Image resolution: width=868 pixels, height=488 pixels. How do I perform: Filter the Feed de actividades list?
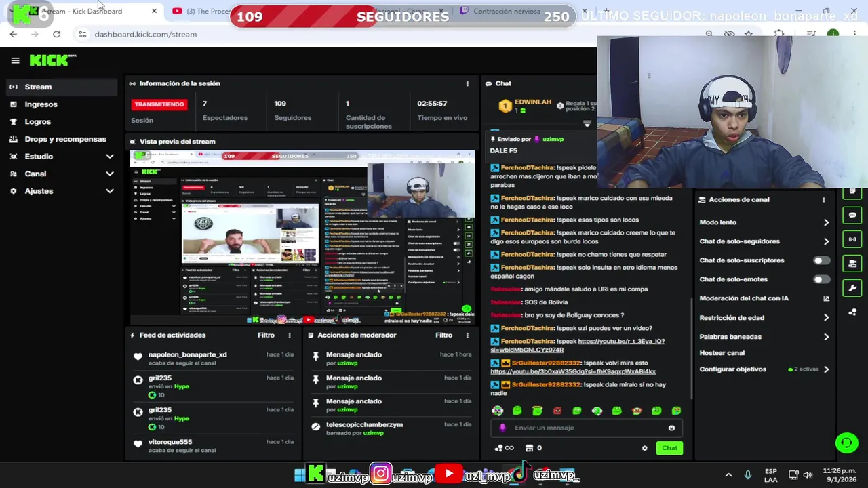click(266, 335)
